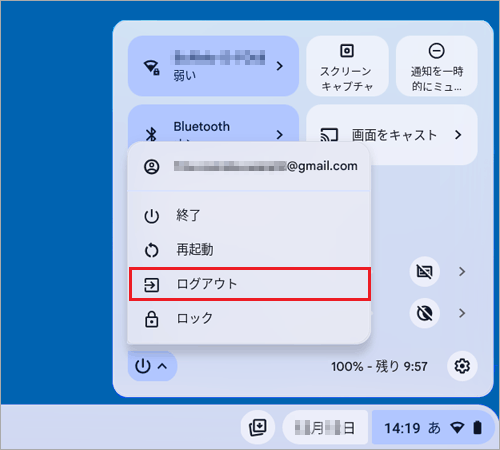The height and width of the screenshot is (450, 500).
Task: Toggle the power menu button
Action: [x=152, y=366]
